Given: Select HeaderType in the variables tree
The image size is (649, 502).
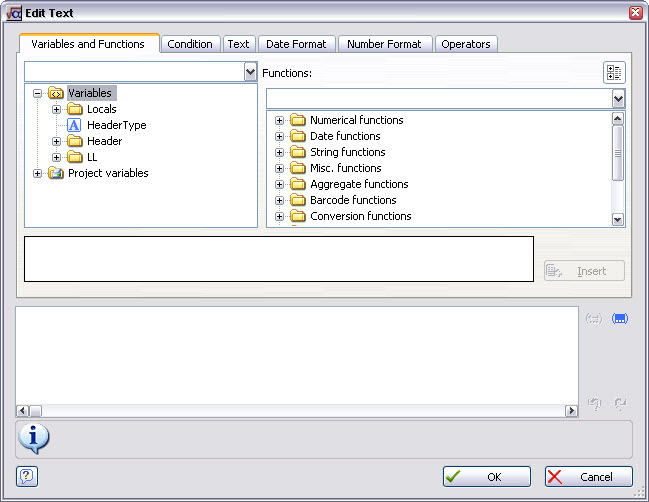Looking at the screenshot, I should tap(117, 125).
